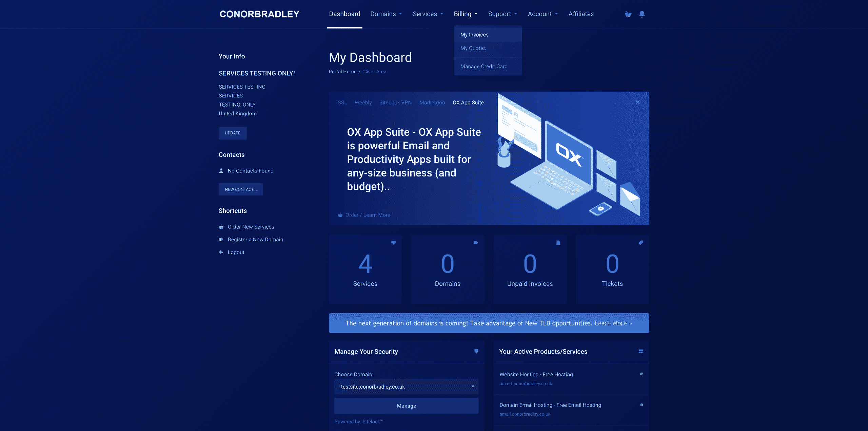Close the OX App Suite promo banner
The width and height of the screenshot is (868, 431).
(x=637, y=102)
